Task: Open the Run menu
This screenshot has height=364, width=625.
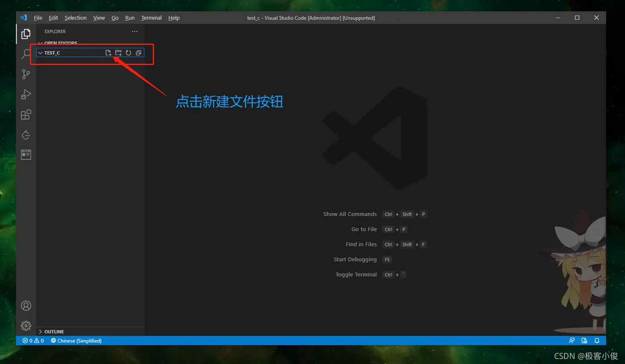Action: point(130,18)
